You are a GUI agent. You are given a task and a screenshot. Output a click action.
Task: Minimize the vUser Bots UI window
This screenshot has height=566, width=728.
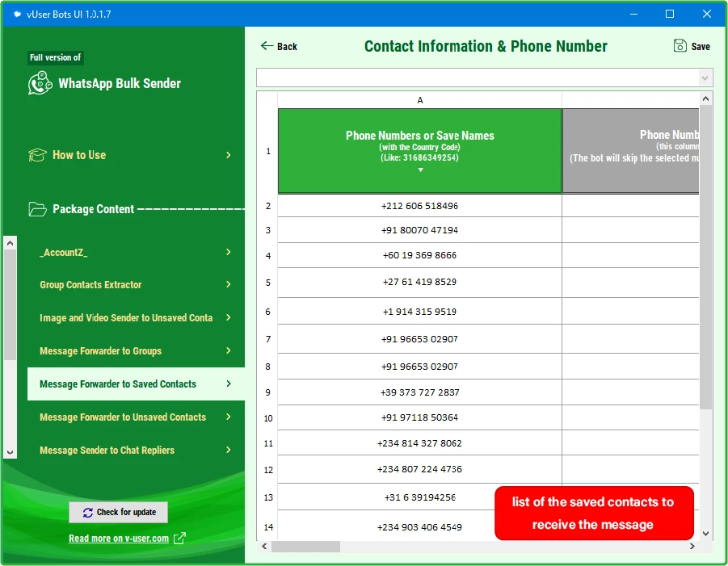[x=633, y=14]
